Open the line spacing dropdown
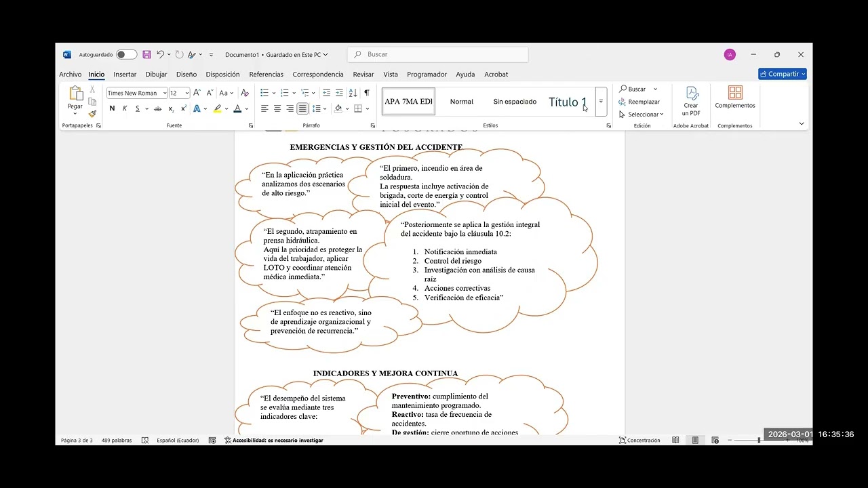The width and height of the screenshot is (868, 488). (317, 108)
